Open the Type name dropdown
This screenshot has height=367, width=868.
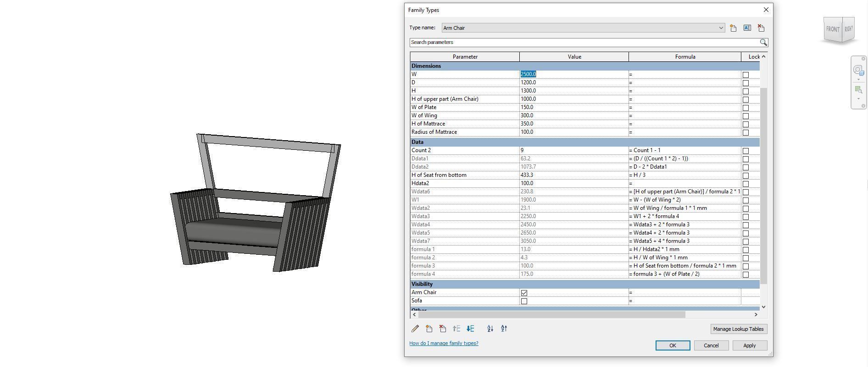(x=720, y=28)
